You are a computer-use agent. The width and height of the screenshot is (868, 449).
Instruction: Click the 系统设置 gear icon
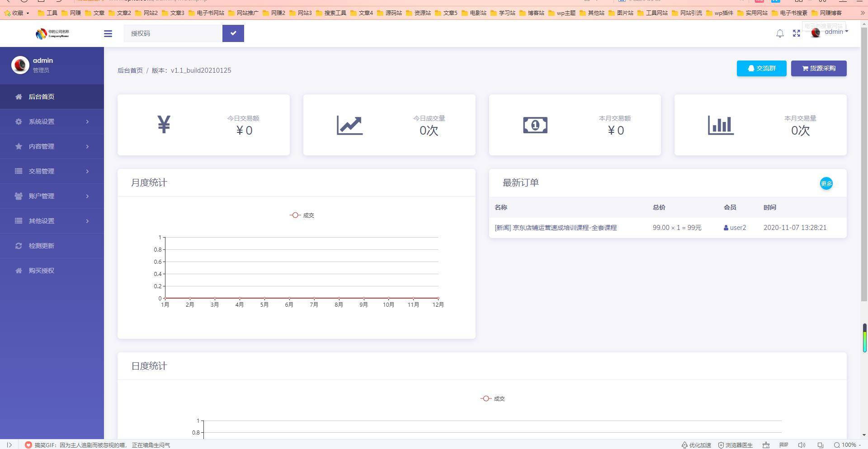19,122
